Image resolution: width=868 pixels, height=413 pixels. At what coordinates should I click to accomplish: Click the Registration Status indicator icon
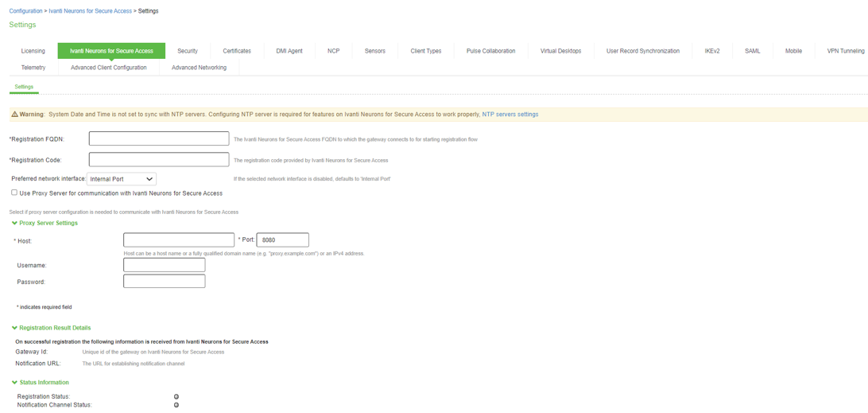(x=176, y=396)
